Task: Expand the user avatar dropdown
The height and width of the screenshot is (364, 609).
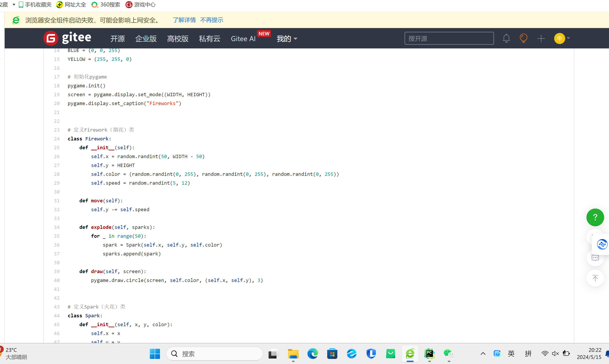Action: coord(562,38)
